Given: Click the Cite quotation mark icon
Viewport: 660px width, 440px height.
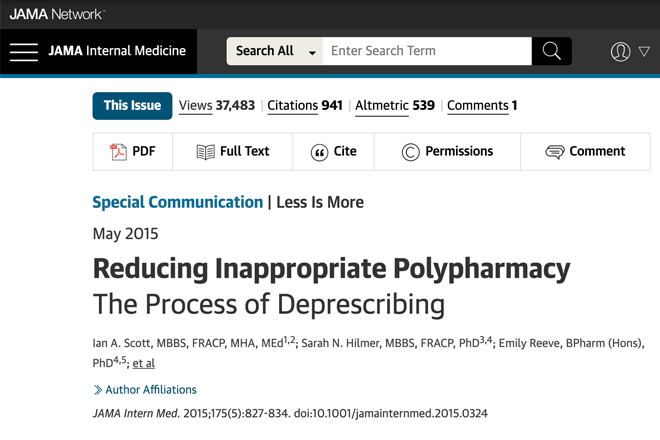Looking at the screenshot, I should pyautogui.click(x=319, y=152).
